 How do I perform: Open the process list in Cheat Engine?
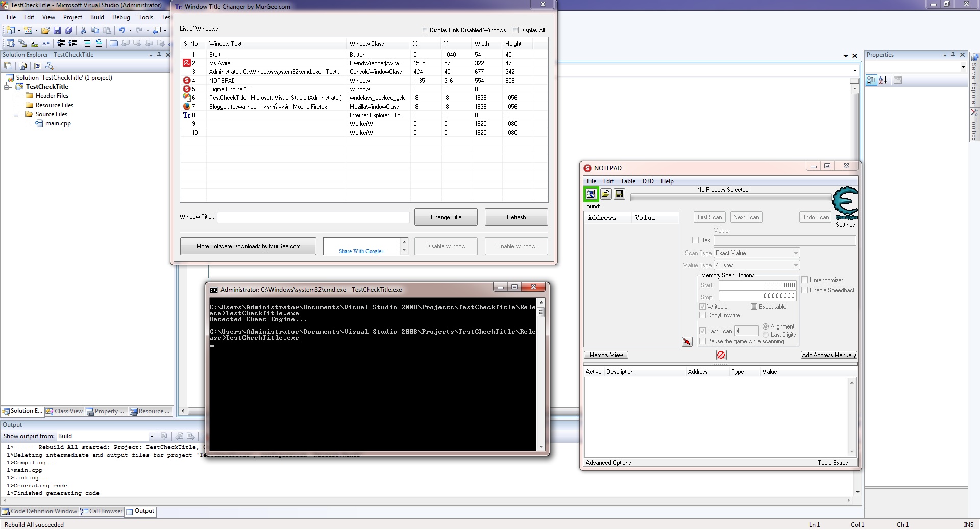pos(591,194)
